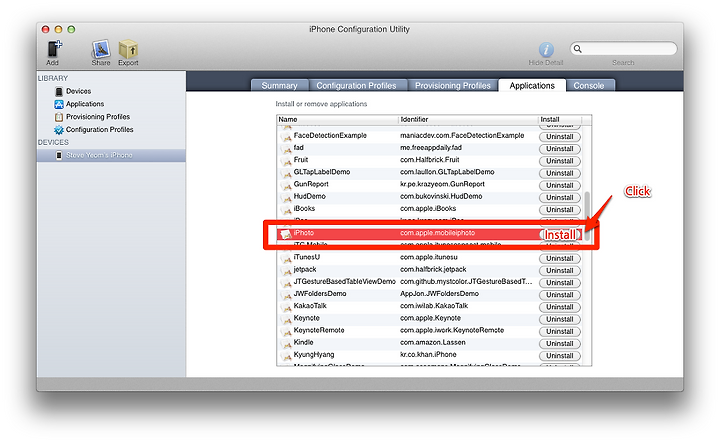Select the KeynoteRemote name cell
Screen dimensions: 720x442
coord(319,330)
